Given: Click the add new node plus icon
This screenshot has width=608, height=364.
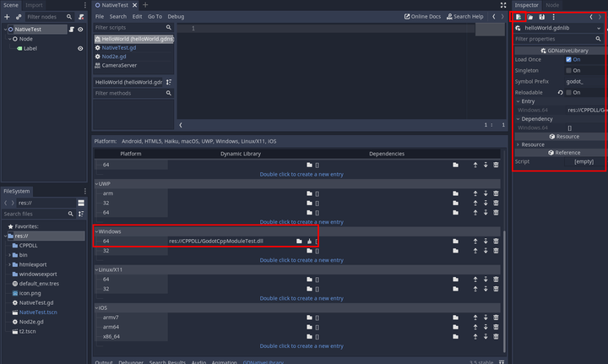Looking at the screenshot, I should click(x=7, y=17).
